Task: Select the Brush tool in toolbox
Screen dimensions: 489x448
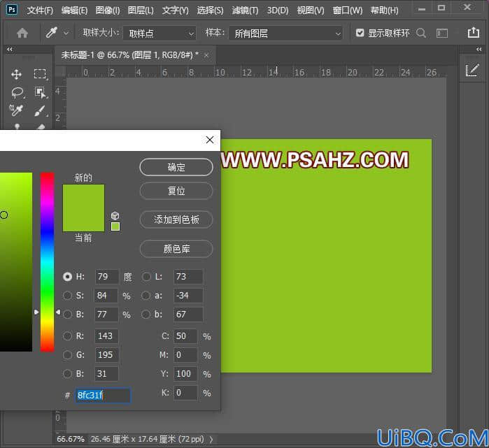Action: [41, 110]
